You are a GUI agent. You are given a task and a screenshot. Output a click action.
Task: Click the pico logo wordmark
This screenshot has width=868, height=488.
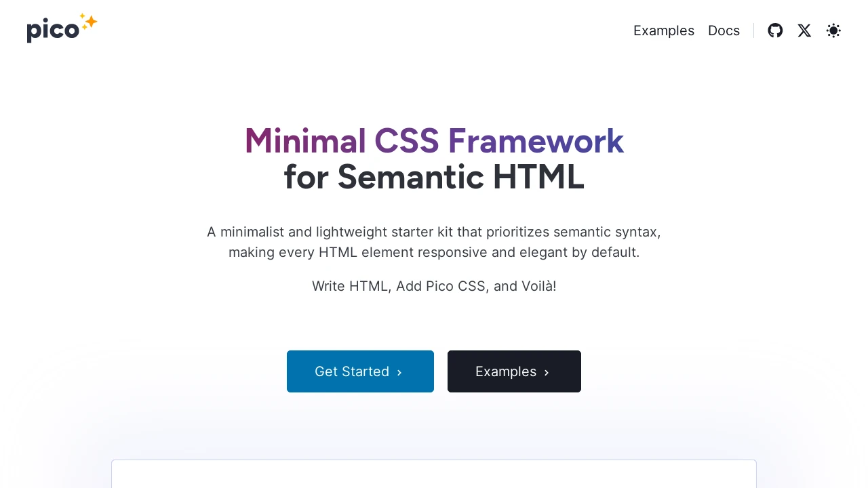point(53,30)
